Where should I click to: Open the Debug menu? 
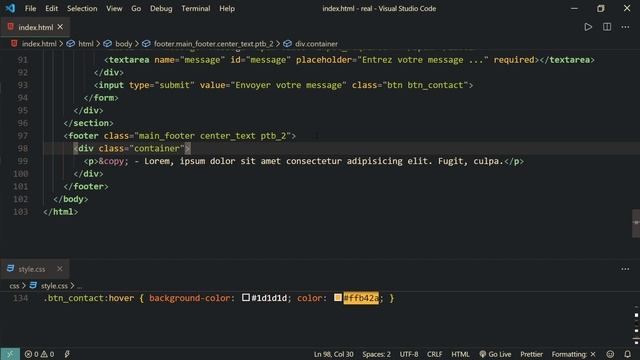pyautogui.click(x=161, y=8)
